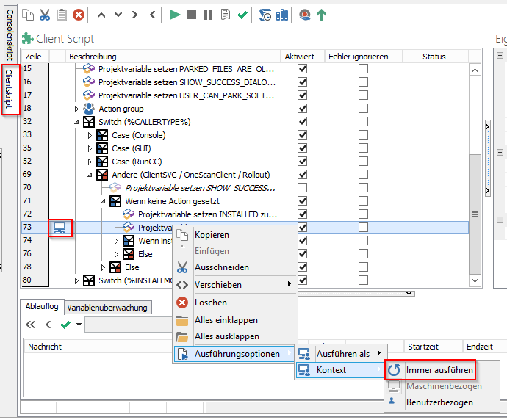Click the scissors Cut icon in toolbar
This screenshot has height=420, width=507.
45,15
